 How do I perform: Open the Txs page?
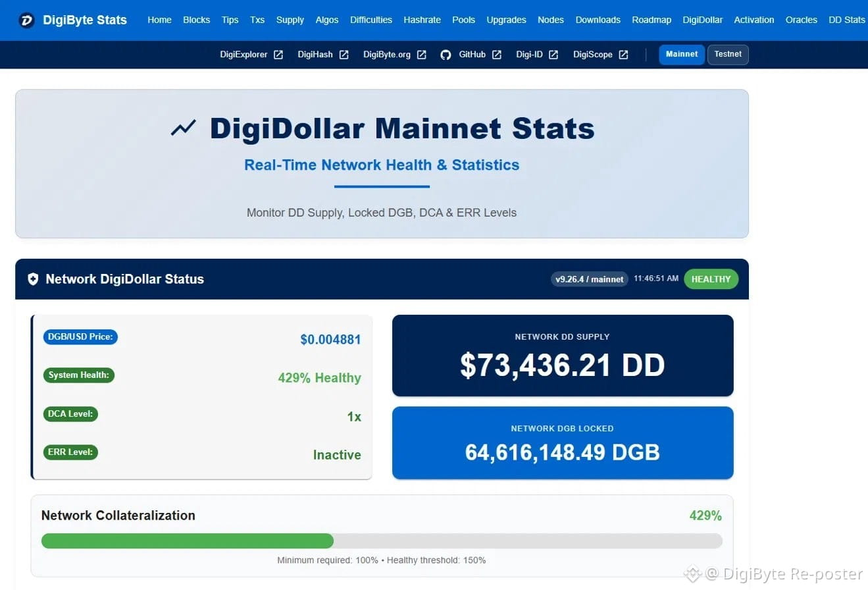pos(257,20)
